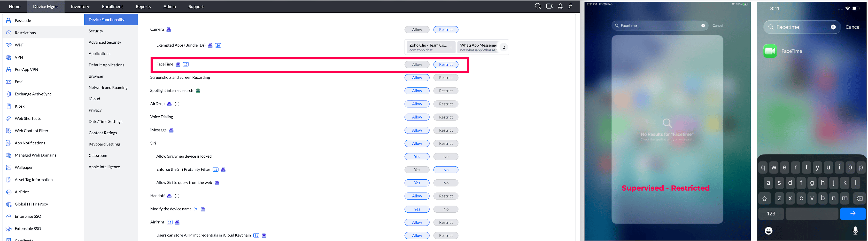The height and width of the screenshot is (241, 868).
Task: Open the Inventory tab
Action: (80, 6)
